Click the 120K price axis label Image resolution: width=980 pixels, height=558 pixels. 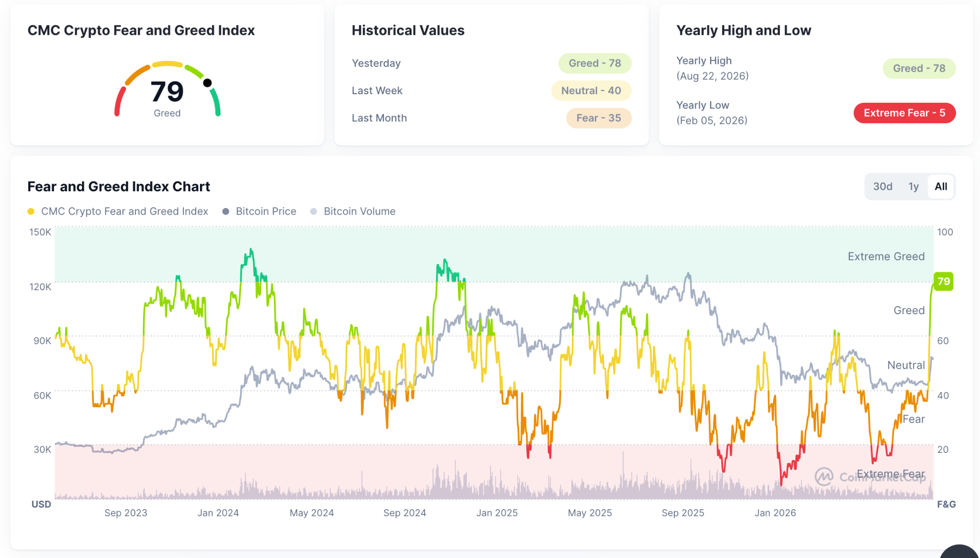40,287
